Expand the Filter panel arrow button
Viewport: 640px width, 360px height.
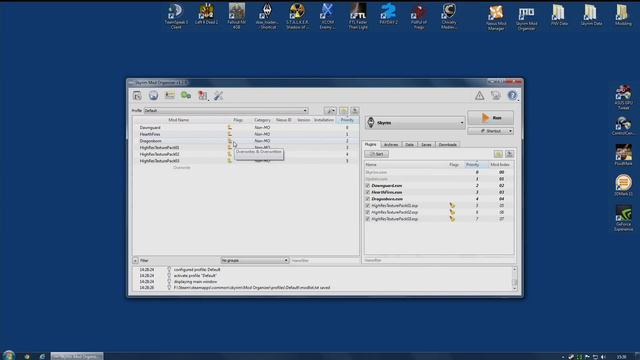tap(135, 260)
